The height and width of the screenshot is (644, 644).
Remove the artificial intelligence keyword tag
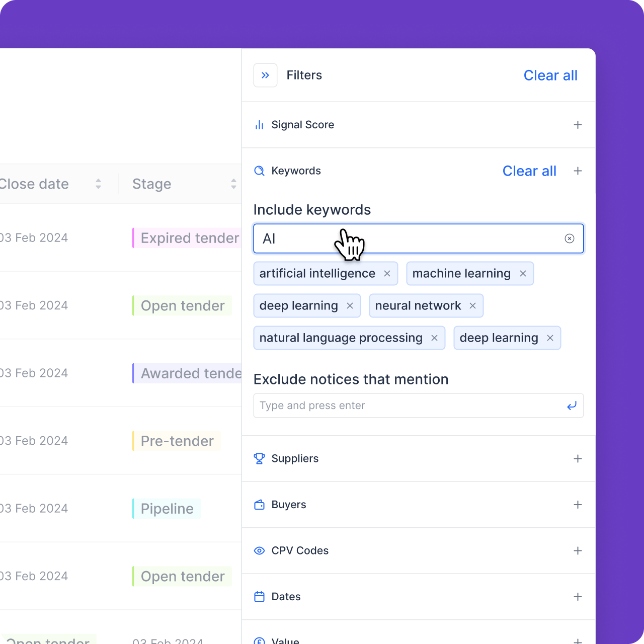(387, 274)
